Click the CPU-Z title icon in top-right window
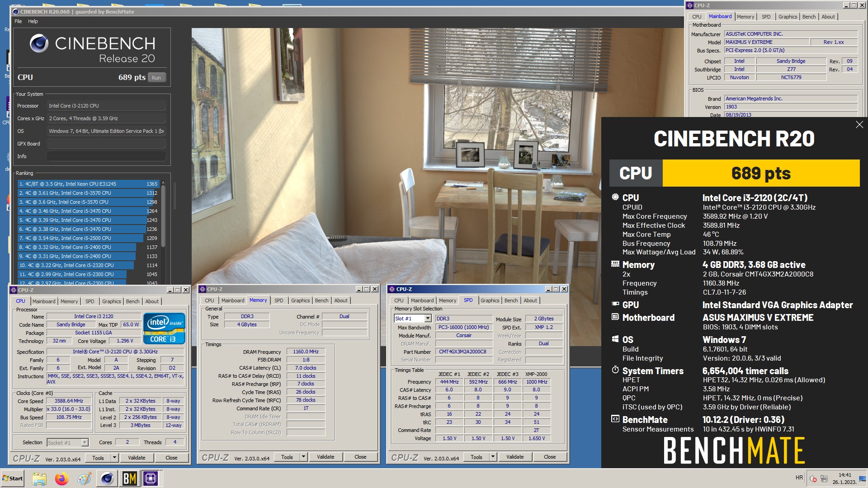The height and width of the screenshot is (488, 868). tap(690, 5)
